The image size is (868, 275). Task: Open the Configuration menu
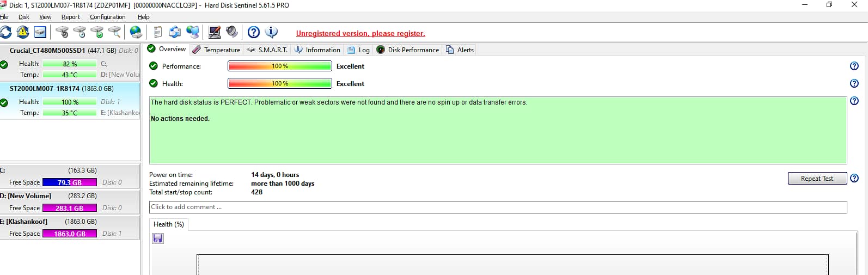click(108, 17)
